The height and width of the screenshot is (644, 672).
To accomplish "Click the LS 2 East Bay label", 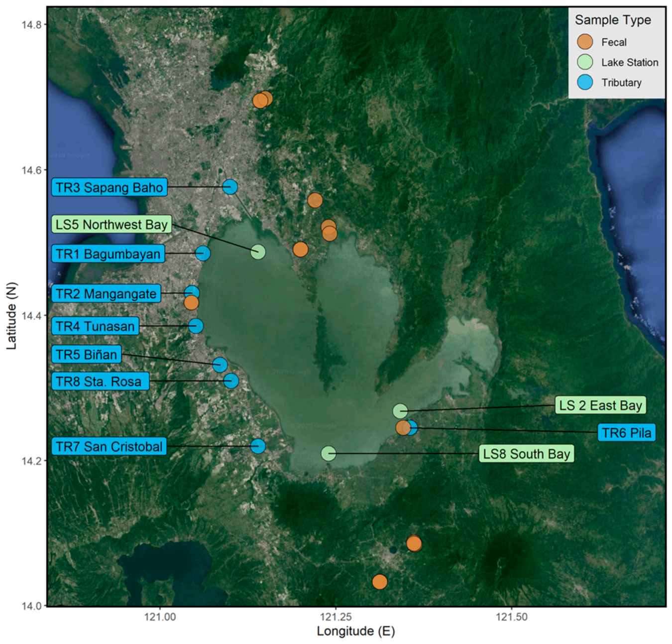I will pyautogui.click(x=600, y=405).
